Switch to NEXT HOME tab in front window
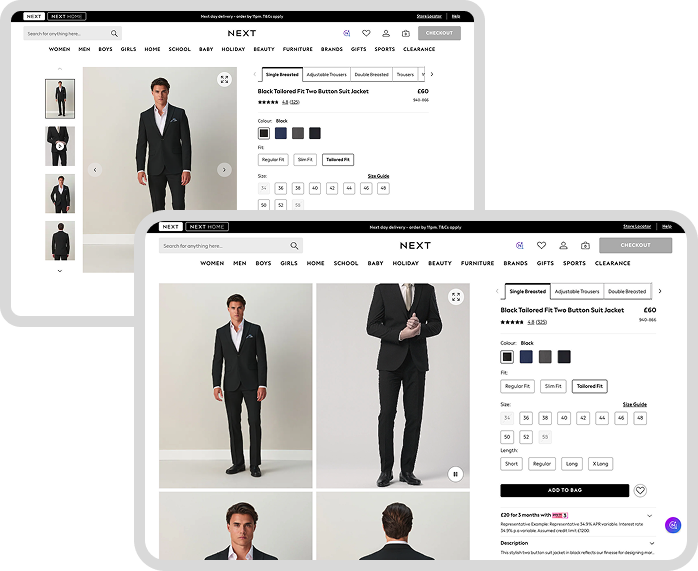698x571 pixels. point(207,227)
